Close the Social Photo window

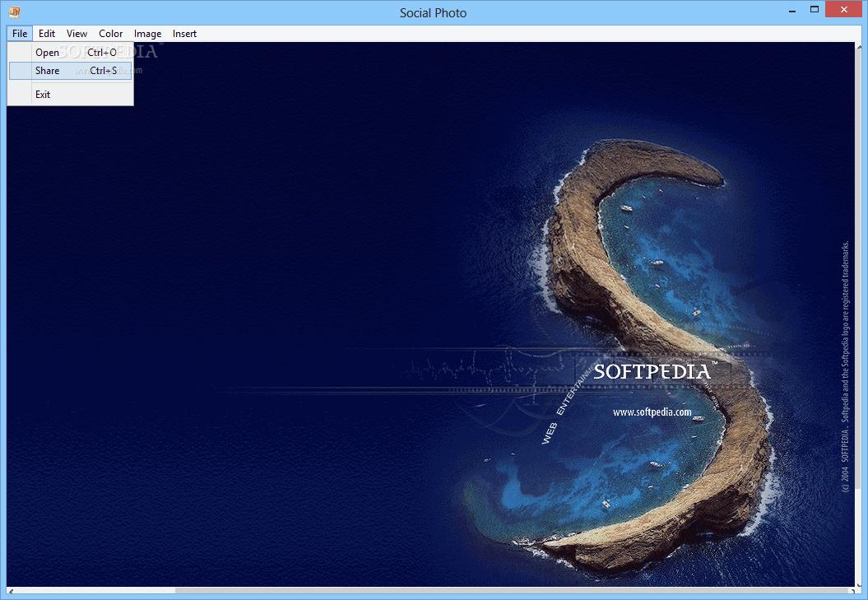tap(844, 9)
